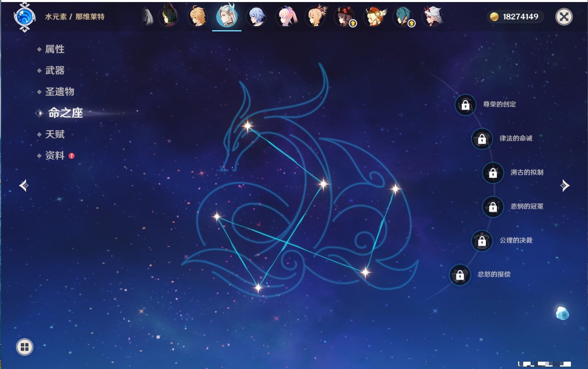588x369 pixels.
Task: Open locked constellation 溯古的拟制
Action: [x=493, y=172]
